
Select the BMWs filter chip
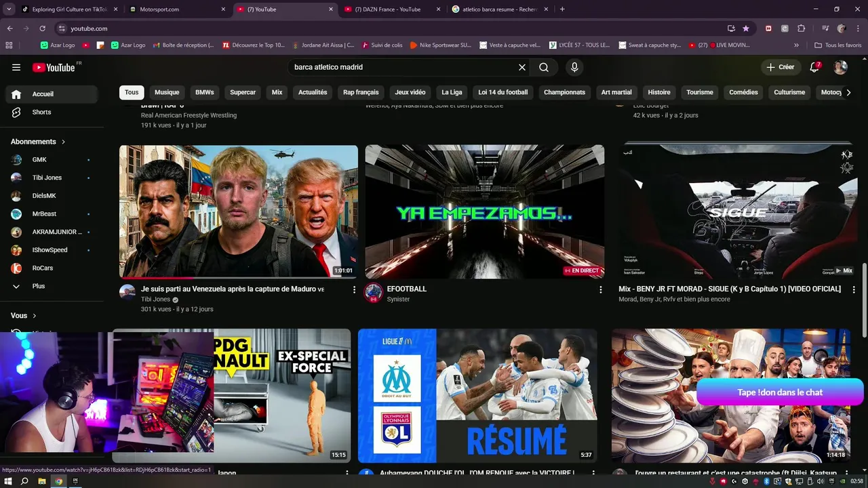205,92
